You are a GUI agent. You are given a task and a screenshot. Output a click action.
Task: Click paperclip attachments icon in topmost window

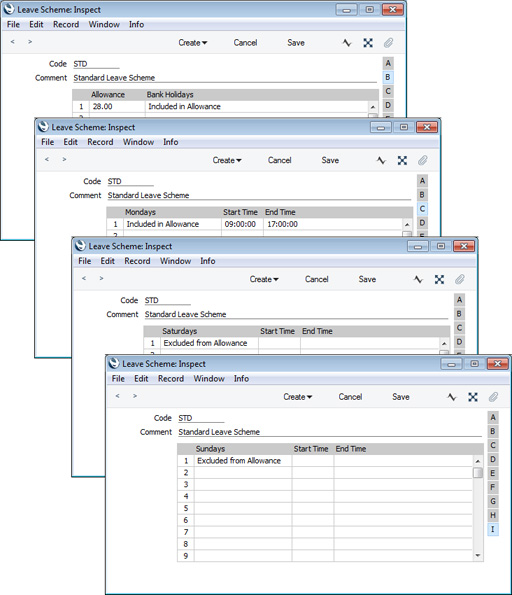click(x=388, y=43)
